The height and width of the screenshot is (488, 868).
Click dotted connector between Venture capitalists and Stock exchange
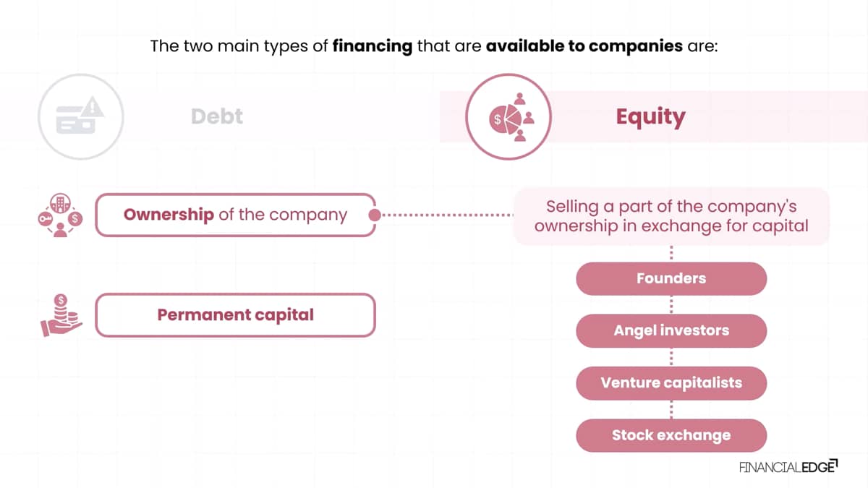point(671,409)
